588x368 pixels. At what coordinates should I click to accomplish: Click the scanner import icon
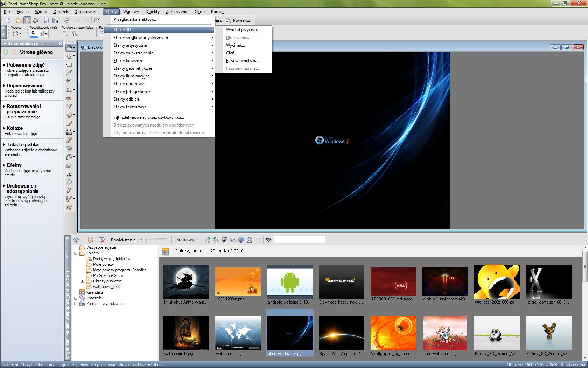pyautogui.click(x=36, y=20)
